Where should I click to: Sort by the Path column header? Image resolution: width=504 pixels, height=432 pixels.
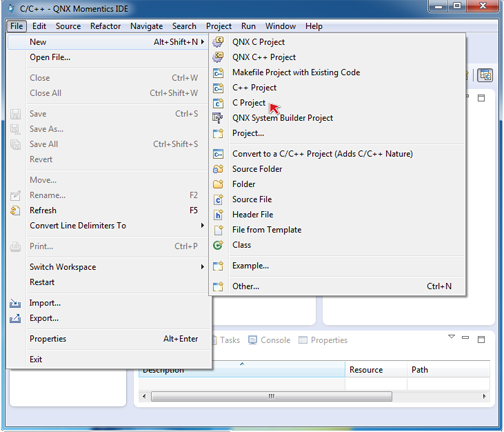(448, 370)
